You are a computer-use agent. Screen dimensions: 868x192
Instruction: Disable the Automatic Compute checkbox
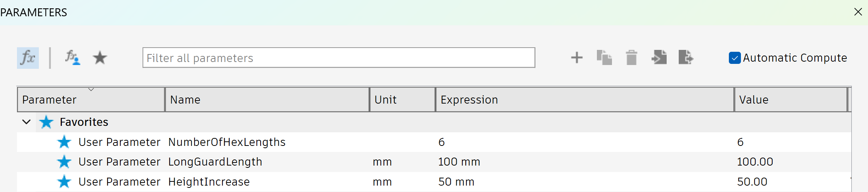[x=735, y=58]
